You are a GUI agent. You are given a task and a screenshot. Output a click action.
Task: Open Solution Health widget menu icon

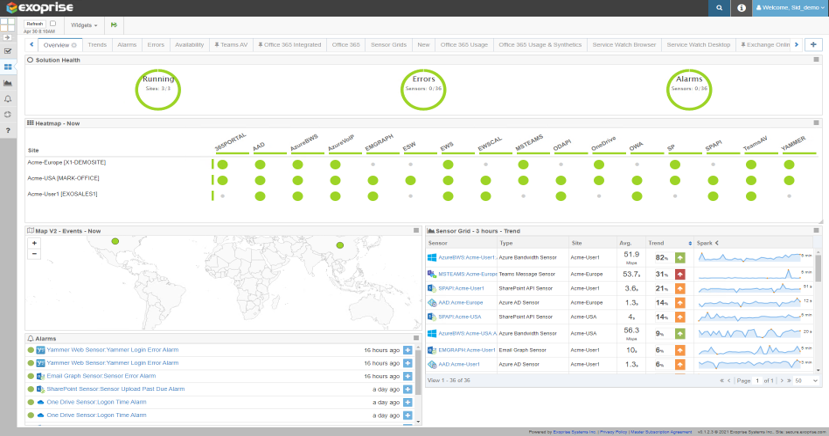(816, 60)
